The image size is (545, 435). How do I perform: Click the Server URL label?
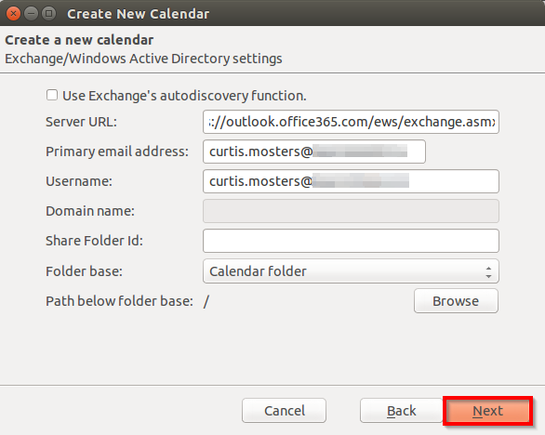tap(81, 122)
